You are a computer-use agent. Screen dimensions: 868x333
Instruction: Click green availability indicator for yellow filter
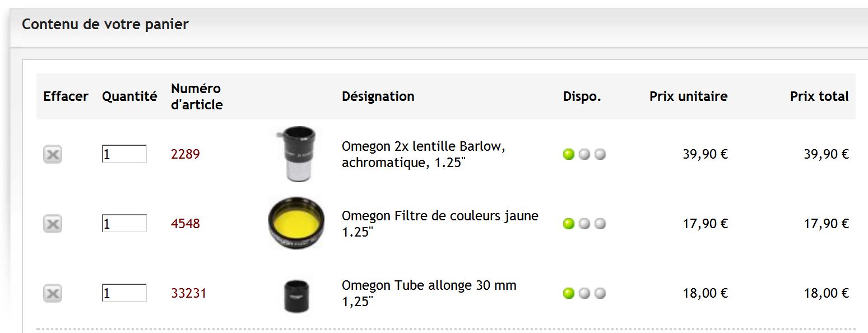569,224
